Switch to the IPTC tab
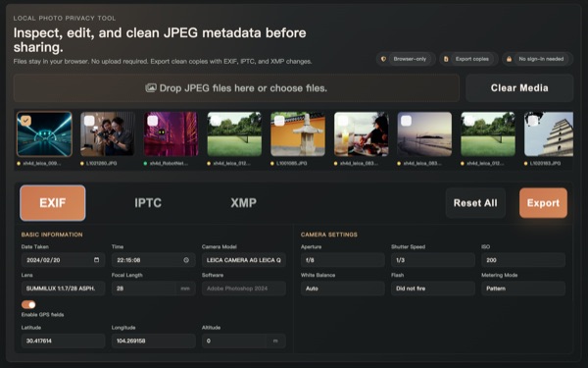 (x=148, y=203)
